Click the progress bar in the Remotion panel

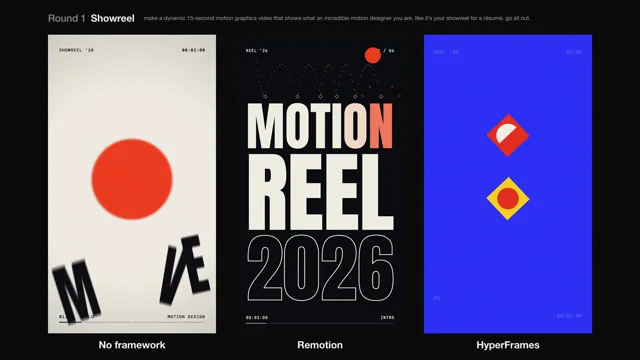[320, 323]
